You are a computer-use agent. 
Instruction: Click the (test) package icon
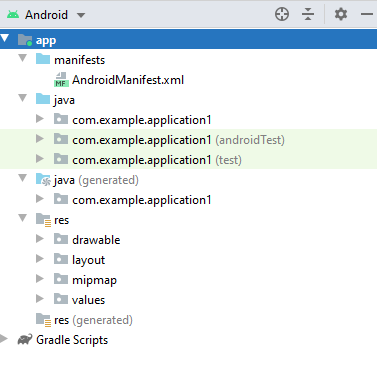coord(61,159)
